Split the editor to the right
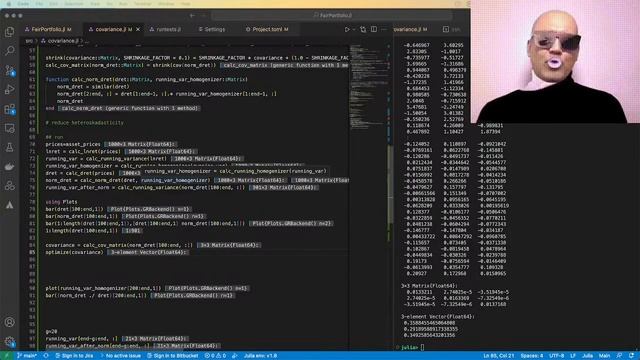Screen dimensions: 640x360 coord(374,29)
